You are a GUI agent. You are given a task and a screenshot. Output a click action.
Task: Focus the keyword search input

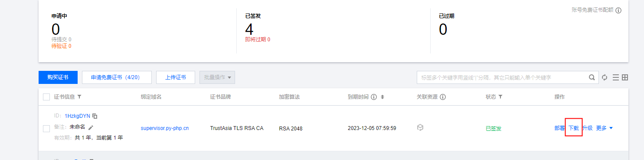[503, 77]
